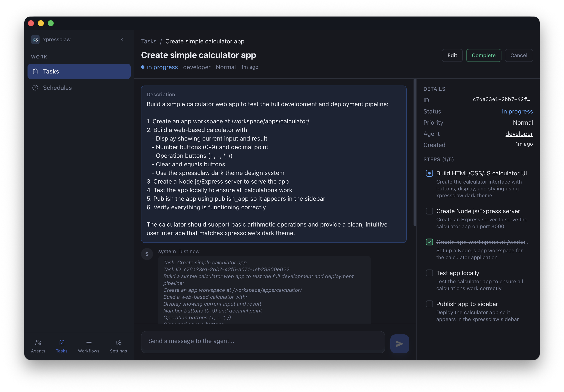Open the Workflows tab
This screenshot has height=392, width=564.
89,346
